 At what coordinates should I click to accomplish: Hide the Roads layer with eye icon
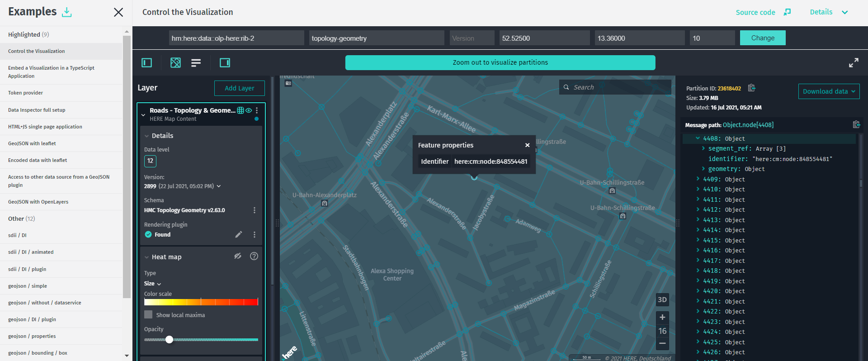click(x=249, y=110)
